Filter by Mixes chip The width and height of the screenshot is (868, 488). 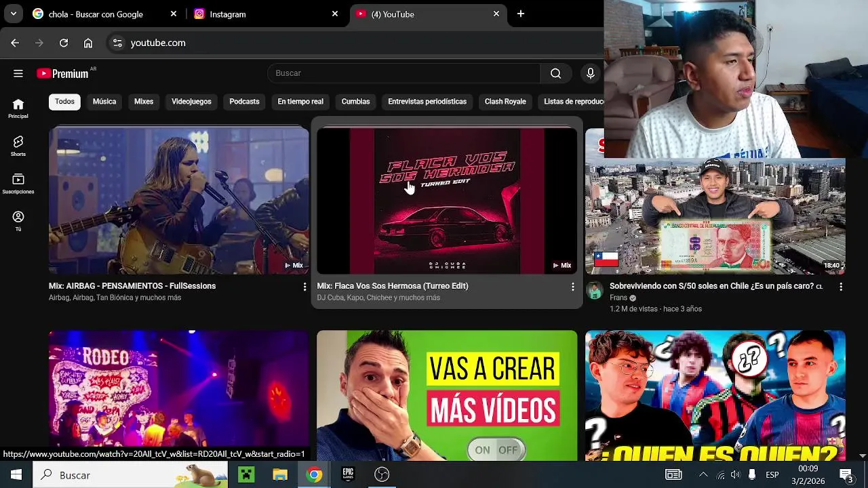(144, 102)
